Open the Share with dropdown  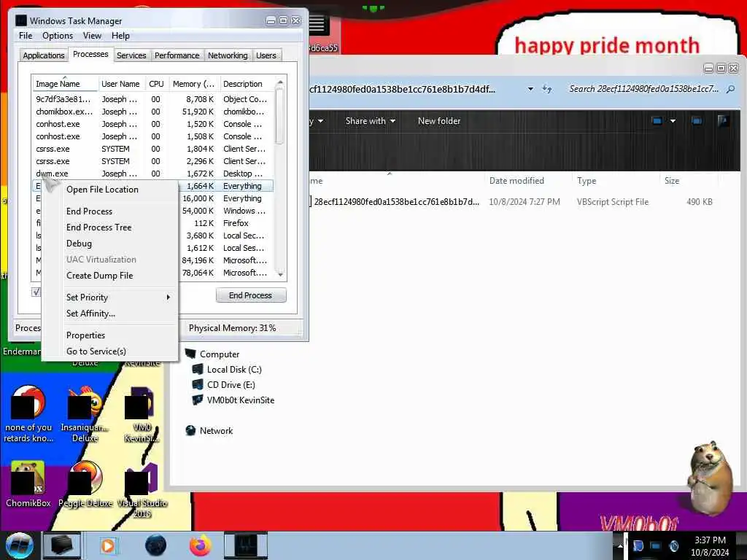click(370, 121)
